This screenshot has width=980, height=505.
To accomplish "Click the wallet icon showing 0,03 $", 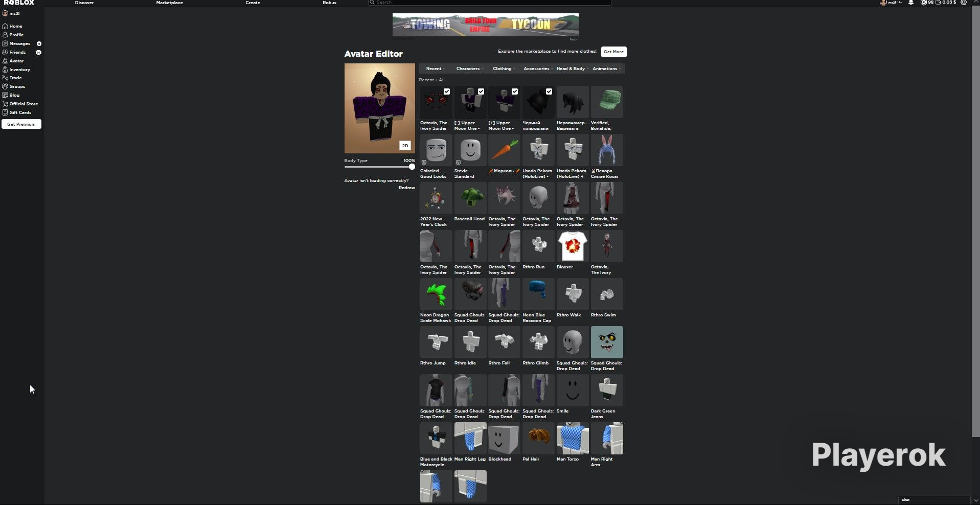I will (x=938, y=3).
